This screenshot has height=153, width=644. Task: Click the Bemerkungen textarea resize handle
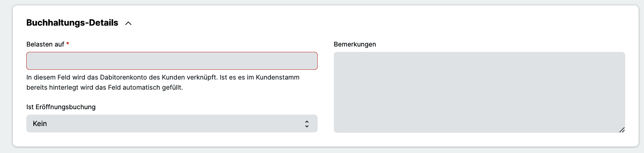[622, 130]
